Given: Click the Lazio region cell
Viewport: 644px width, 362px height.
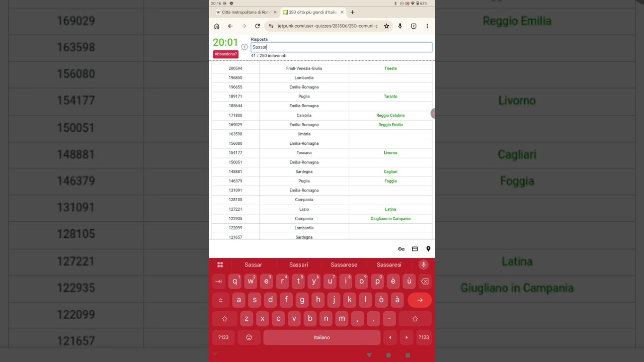Looking at the screenshot, I should pyautogui.click(x=304, y=209).
